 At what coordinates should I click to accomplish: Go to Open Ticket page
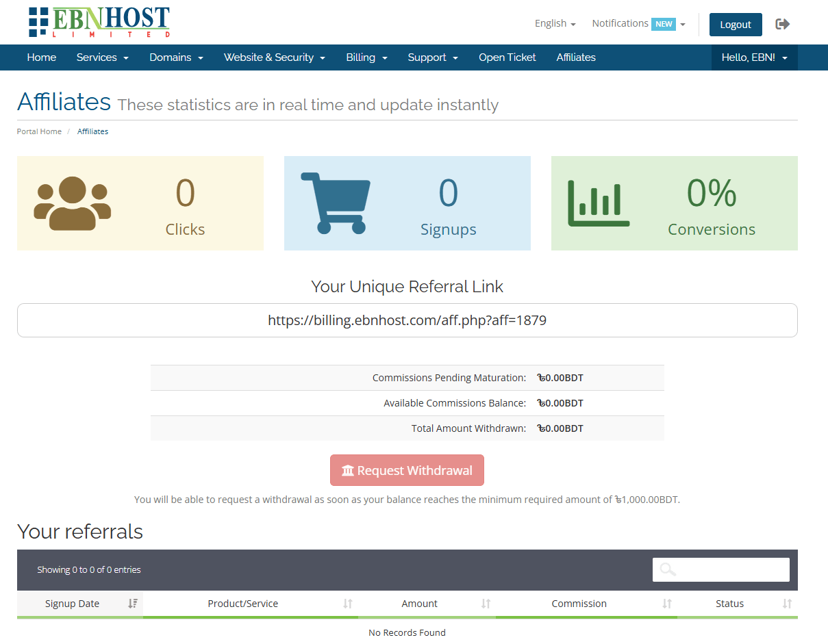pyautogui.click(x=507, y=57)
